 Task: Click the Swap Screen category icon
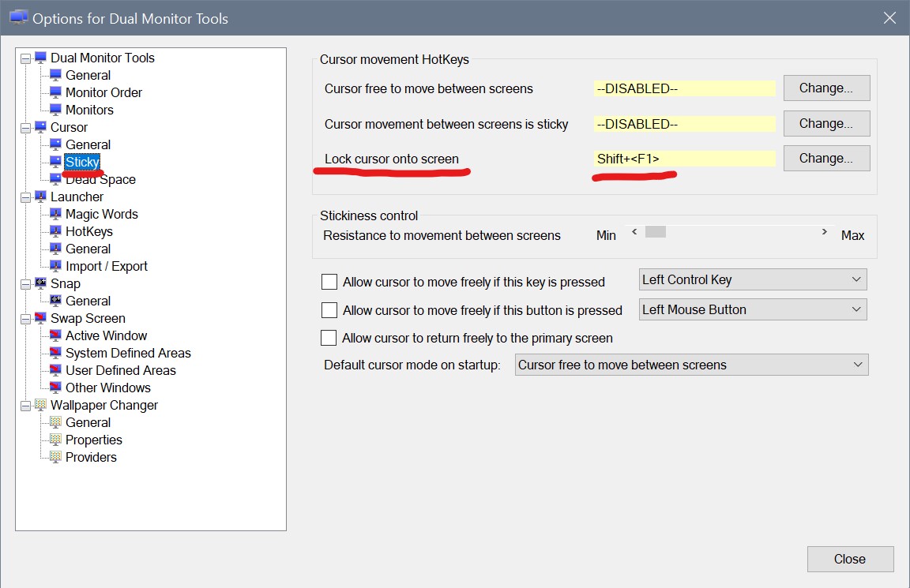(40, 318)
